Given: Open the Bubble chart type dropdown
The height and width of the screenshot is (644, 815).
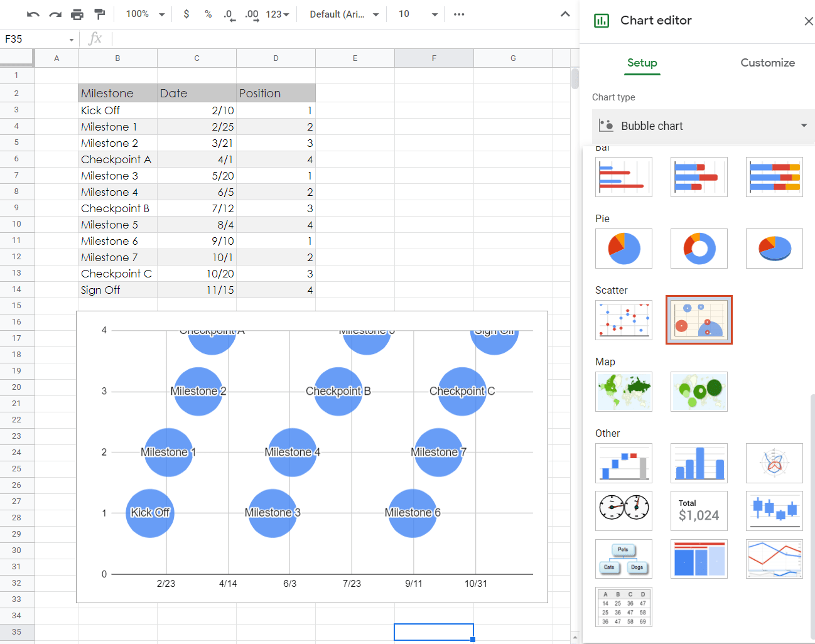Looking at the screenshot, I should pyautogui.click(x=702, y=126).
